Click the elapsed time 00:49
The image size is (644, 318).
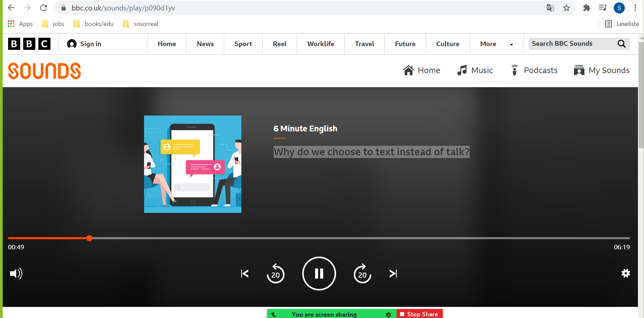tap(16, 247)
